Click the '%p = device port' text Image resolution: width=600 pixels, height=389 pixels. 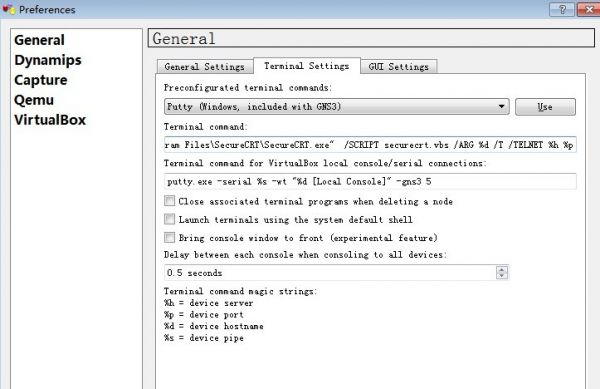click(204, 315)
